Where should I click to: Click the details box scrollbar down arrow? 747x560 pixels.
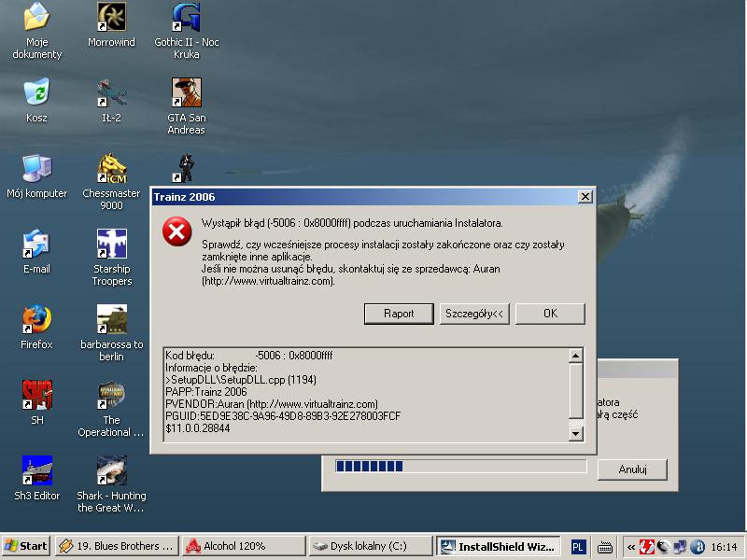pos(575,433)
